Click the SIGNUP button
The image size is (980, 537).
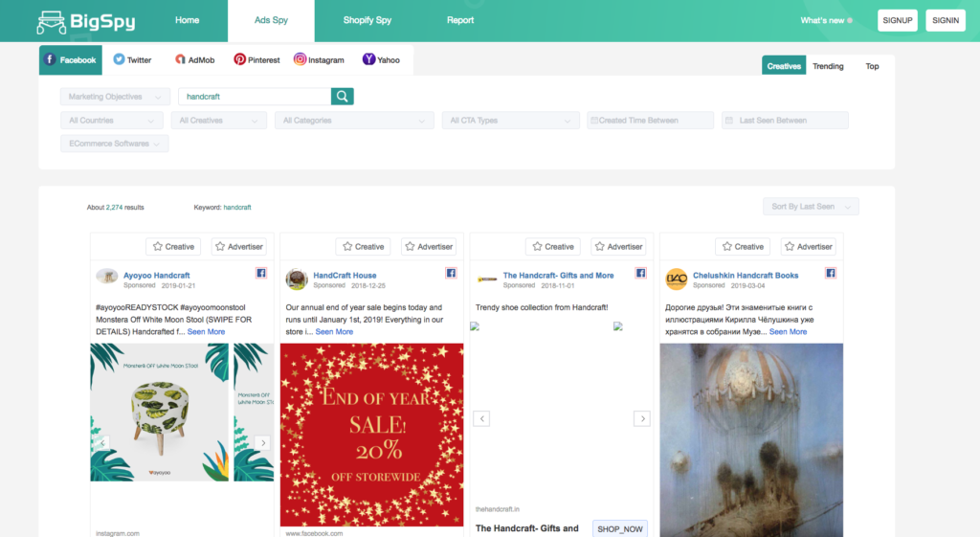click(x=898, y=20)
